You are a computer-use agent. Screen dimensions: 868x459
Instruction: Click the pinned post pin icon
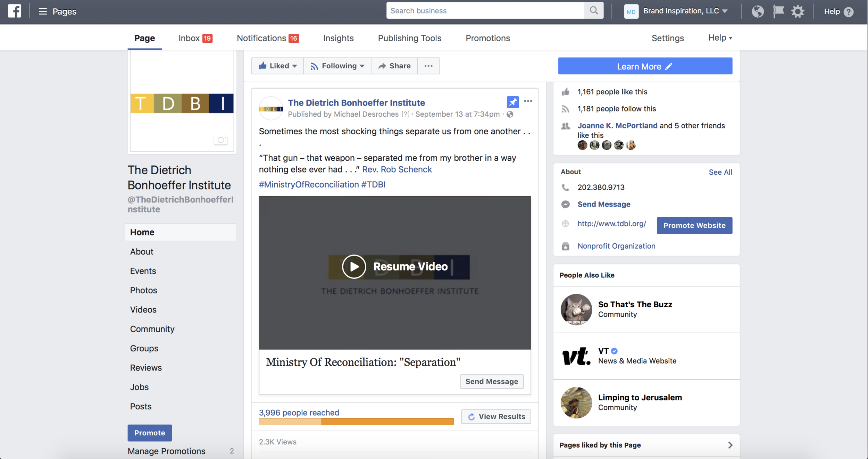513,102
